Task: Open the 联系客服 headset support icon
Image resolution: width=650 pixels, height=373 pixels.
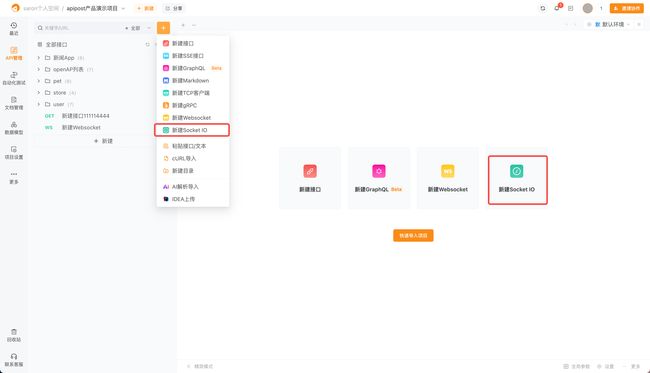Action: [x=14, y=360]
